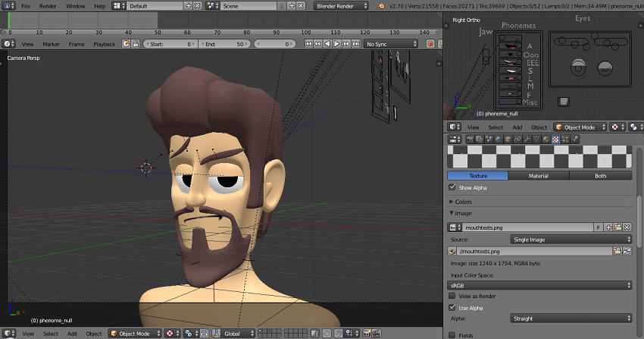Browse image datablock next to mouthtests.png
Image resolution: width=644 pixels, height=339 pixels.
click(454, 228)
